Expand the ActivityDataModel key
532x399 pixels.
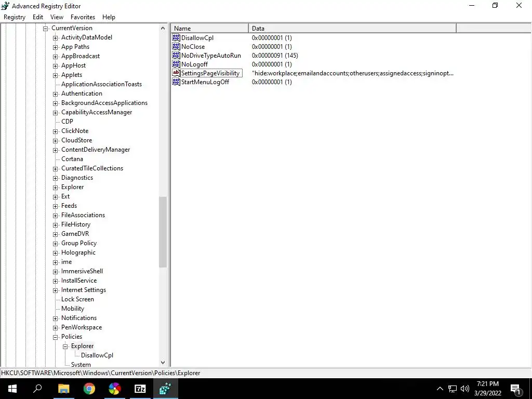(x=55, y=37)
